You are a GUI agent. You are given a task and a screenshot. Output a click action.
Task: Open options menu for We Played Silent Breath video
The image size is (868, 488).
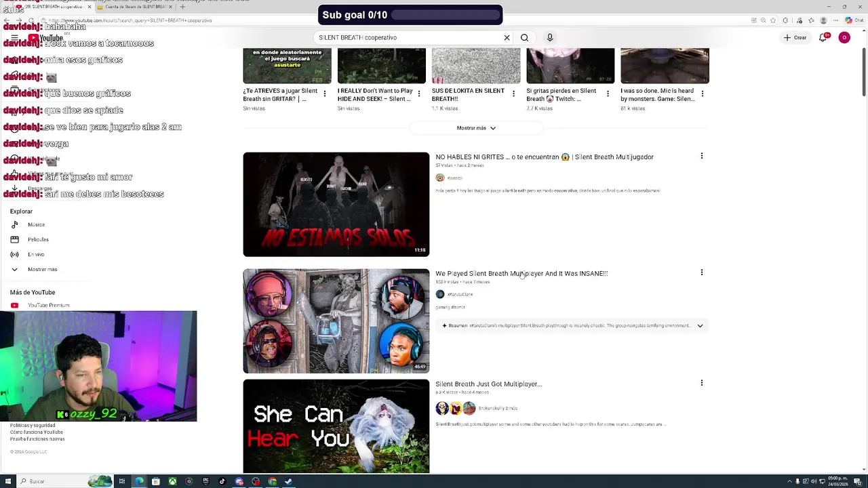(702, 272)
